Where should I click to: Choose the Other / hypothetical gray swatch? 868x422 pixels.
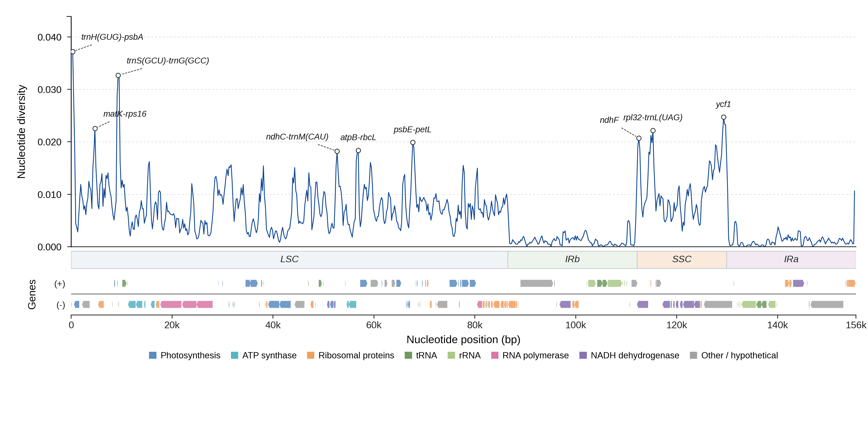coord(693,355)
